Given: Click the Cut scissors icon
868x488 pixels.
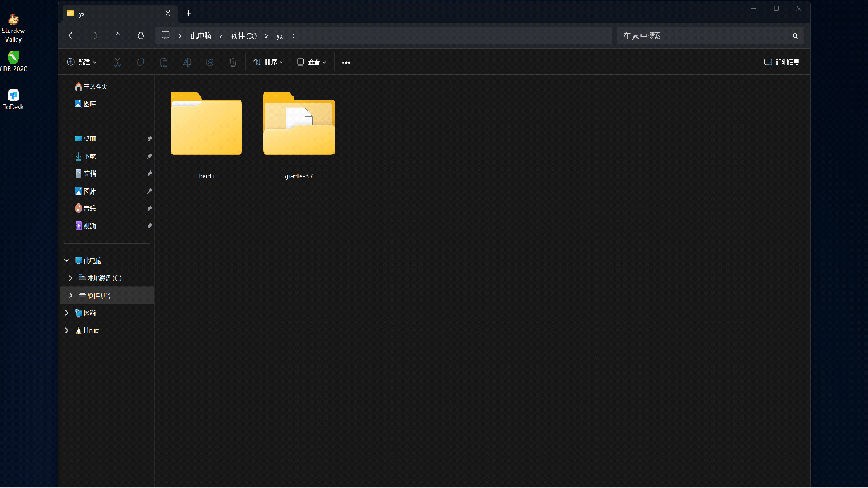Looking at the screenshot, I should coord(117,62).
